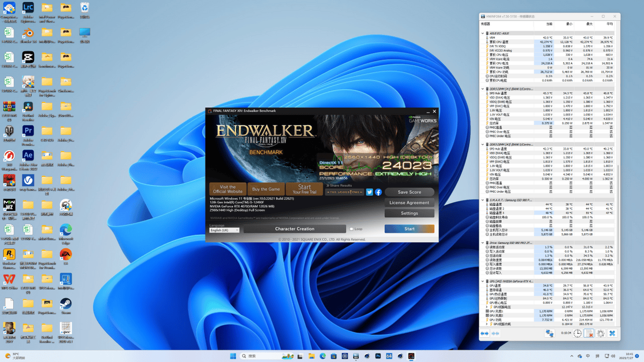Click the Save Score button
644x362 pixels.
click(x=409, y=192)
